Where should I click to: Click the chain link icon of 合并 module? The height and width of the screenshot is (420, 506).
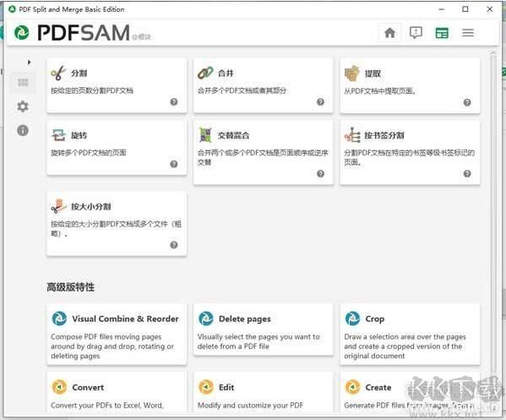coord(205,73)
